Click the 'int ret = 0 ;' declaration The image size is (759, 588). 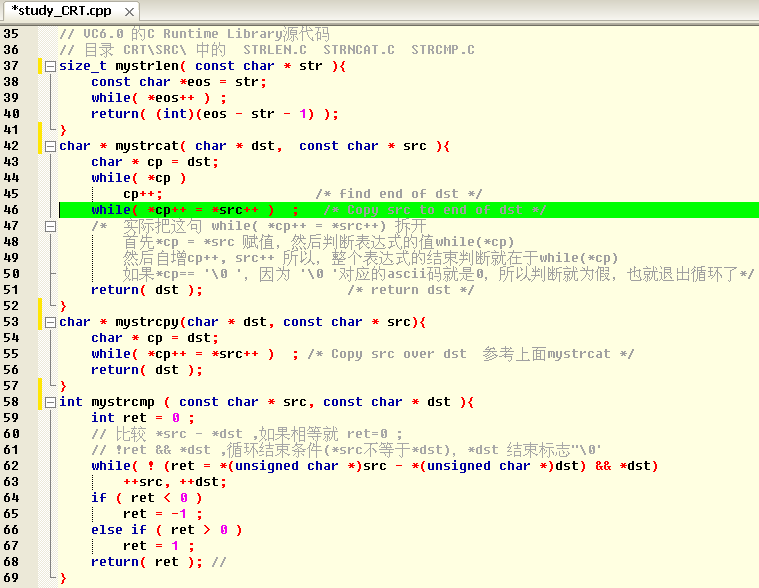pyautogui.click(x=143, y=418)
